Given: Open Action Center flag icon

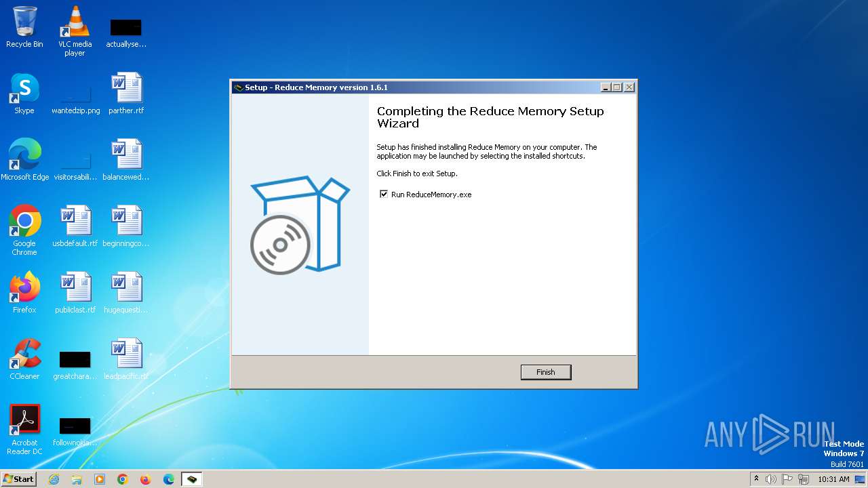Looking at the screenshot, I should point(787,479).
